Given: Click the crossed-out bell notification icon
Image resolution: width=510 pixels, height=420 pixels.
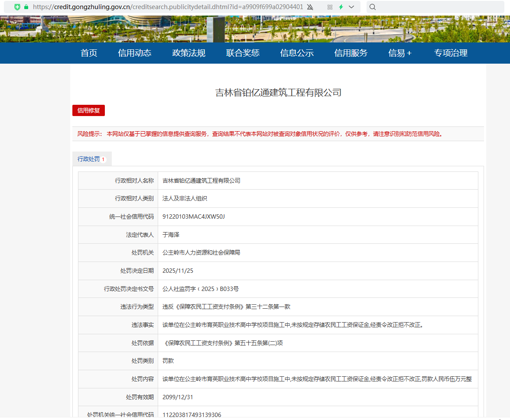Looking at the screenshot, I should pos(310,7).
